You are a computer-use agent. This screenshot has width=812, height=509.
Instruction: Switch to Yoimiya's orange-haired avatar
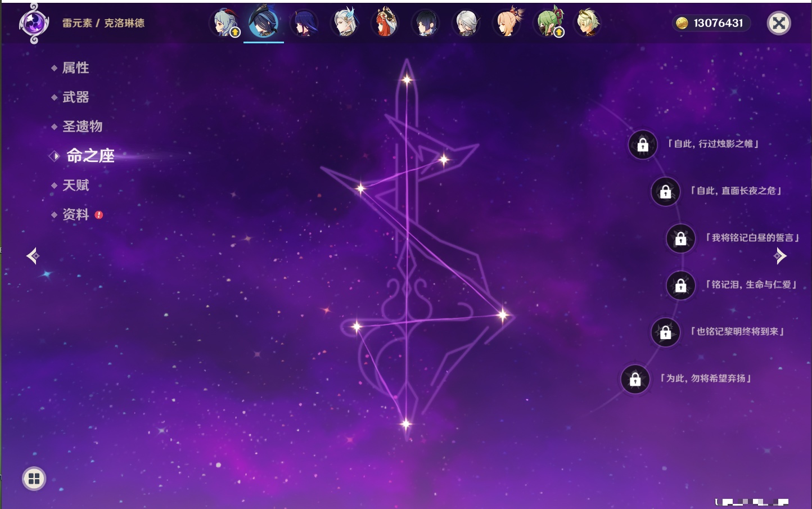[x=507, y=23]
